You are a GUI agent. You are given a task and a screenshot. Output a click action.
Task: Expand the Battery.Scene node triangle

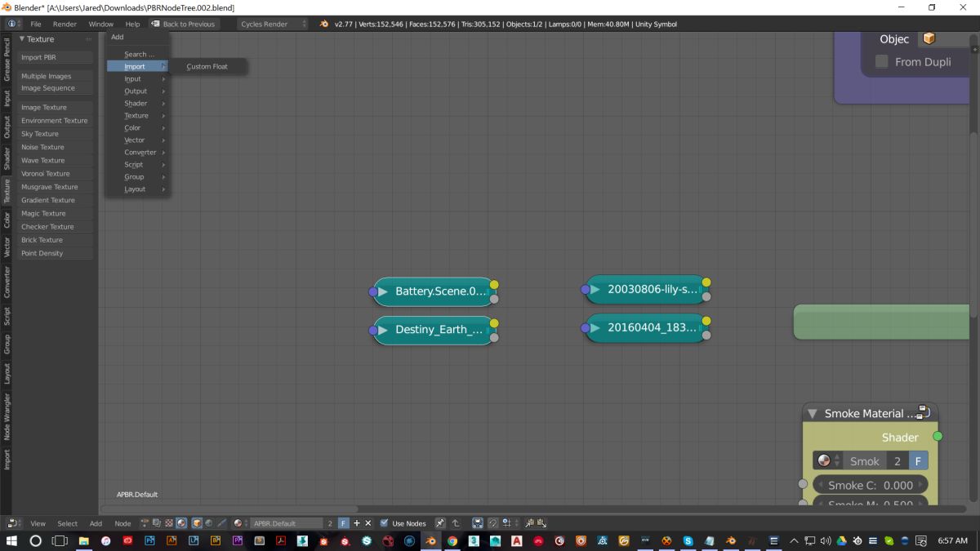(x=382, y=291)
